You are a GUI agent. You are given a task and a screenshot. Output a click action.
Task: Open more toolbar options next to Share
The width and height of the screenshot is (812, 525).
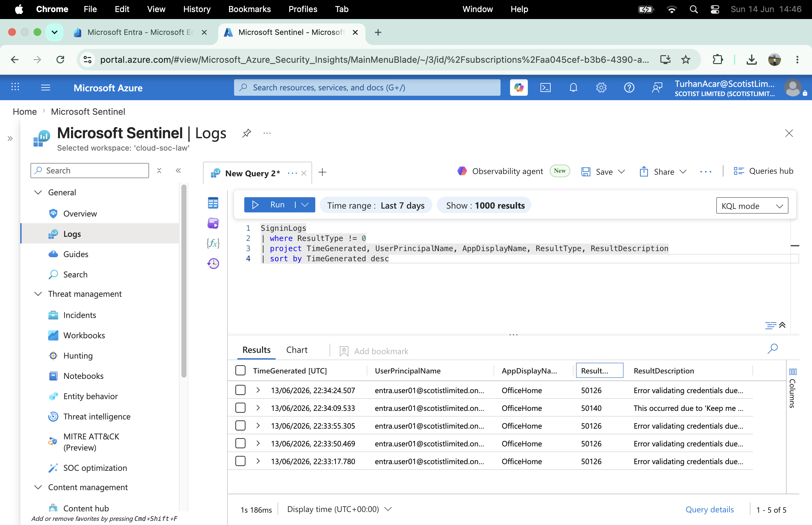[706, 172]
